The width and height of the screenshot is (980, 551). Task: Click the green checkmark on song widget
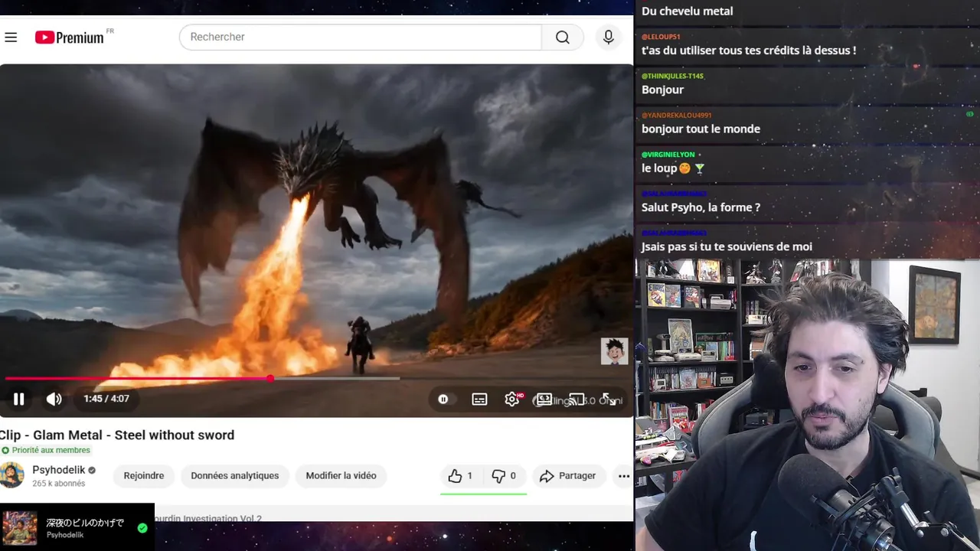(142, 528)
